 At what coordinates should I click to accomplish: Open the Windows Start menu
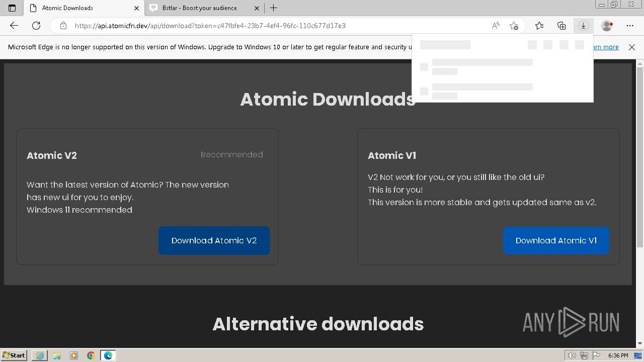14,355
